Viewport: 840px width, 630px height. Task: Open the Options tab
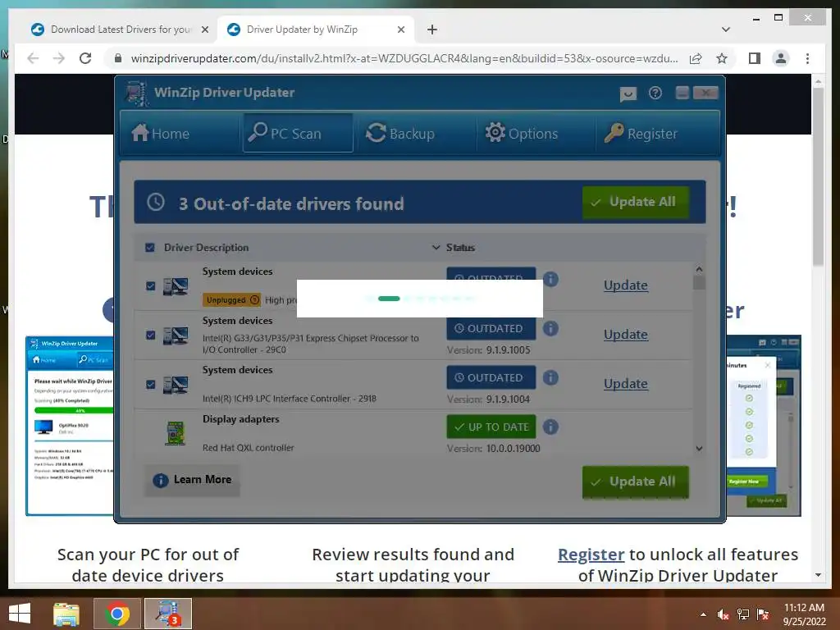(x=521, y=133)
